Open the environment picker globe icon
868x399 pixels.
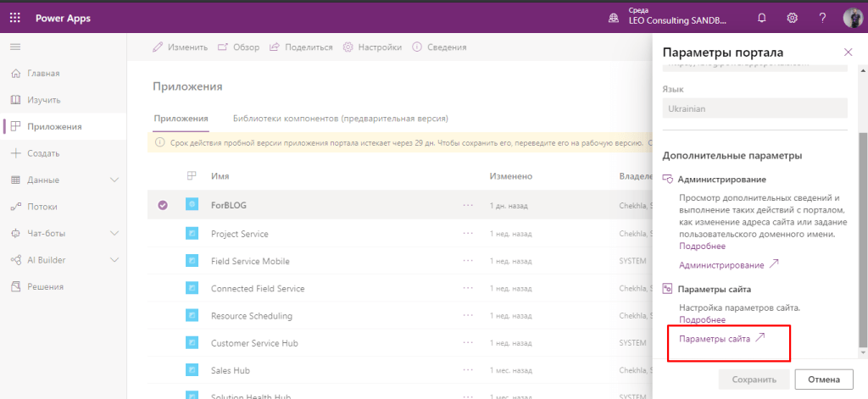coord(614,18)
